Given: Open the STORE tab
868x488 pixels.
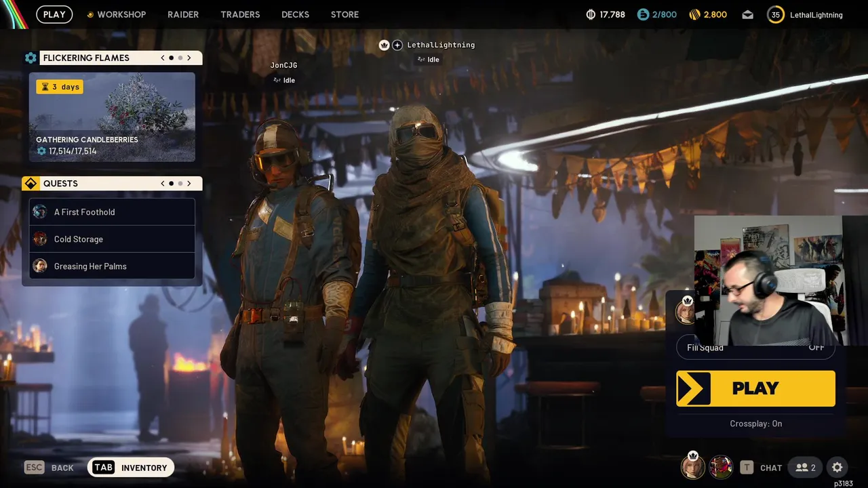Looking at the screenshot, I should (344, 14).
